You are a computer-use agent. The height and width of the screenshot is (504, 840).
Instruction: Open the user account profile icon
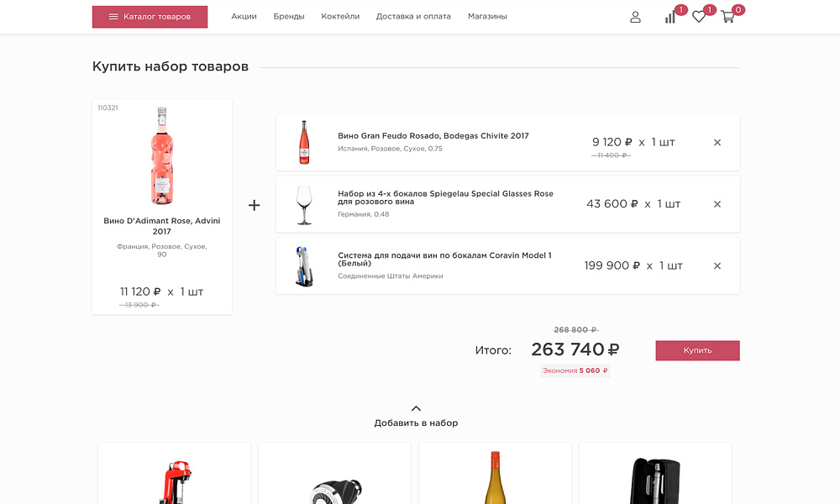(635, 17)
